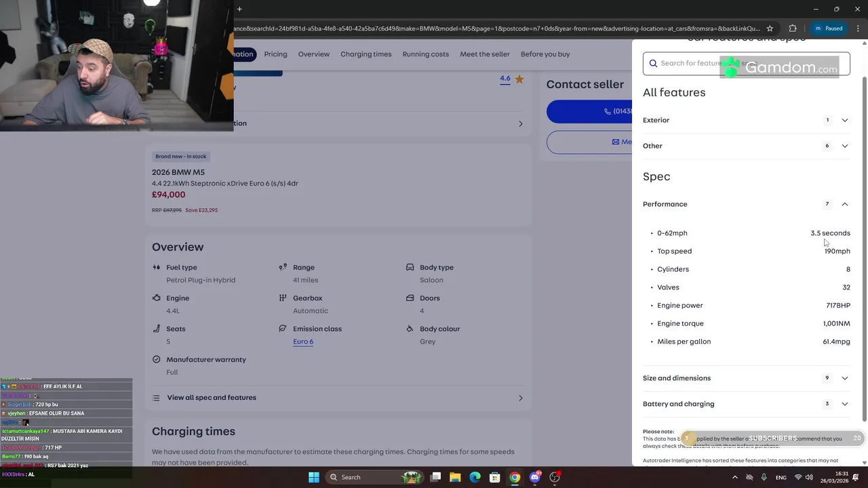This screenshot has width=868, height=488.
Task: Click the 2026 BMW M5 title
Action: 178,172
